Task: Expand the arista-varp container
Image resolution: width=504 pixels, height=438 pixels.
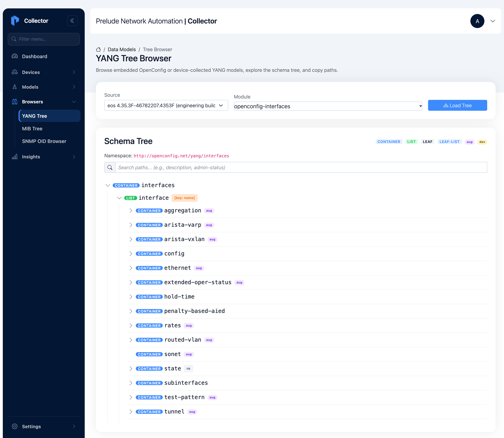Action: tap(131, 225)
